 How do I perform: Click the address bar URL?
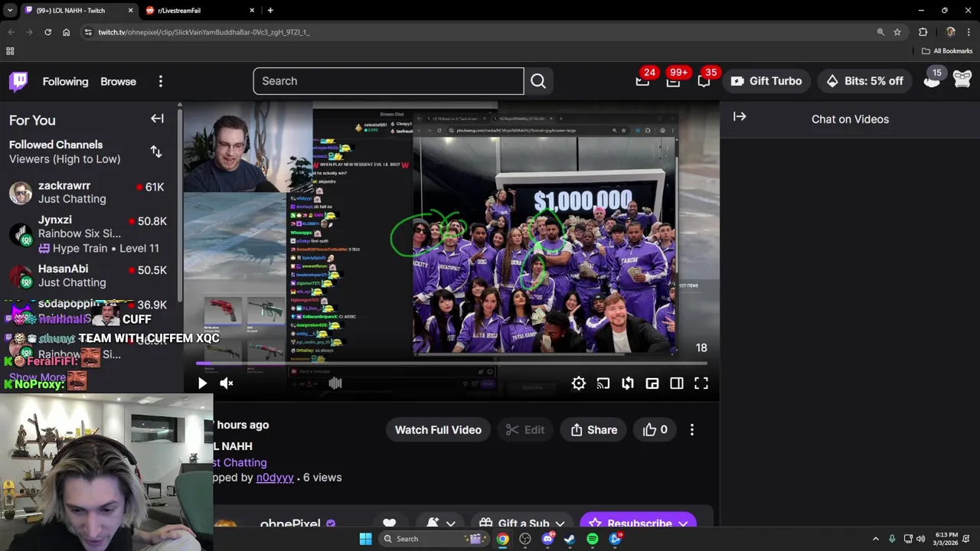click(x=203, y=32)
